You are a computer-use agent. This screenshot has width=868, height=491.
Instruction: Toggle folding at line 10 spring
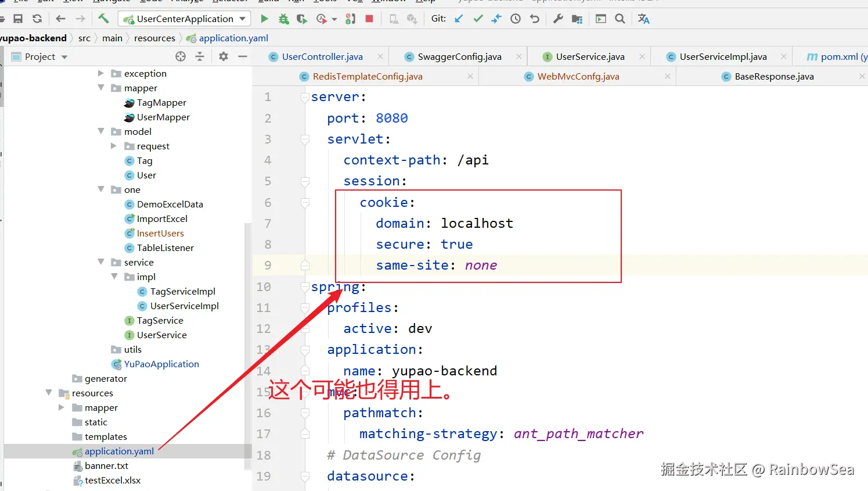point(305,287)
